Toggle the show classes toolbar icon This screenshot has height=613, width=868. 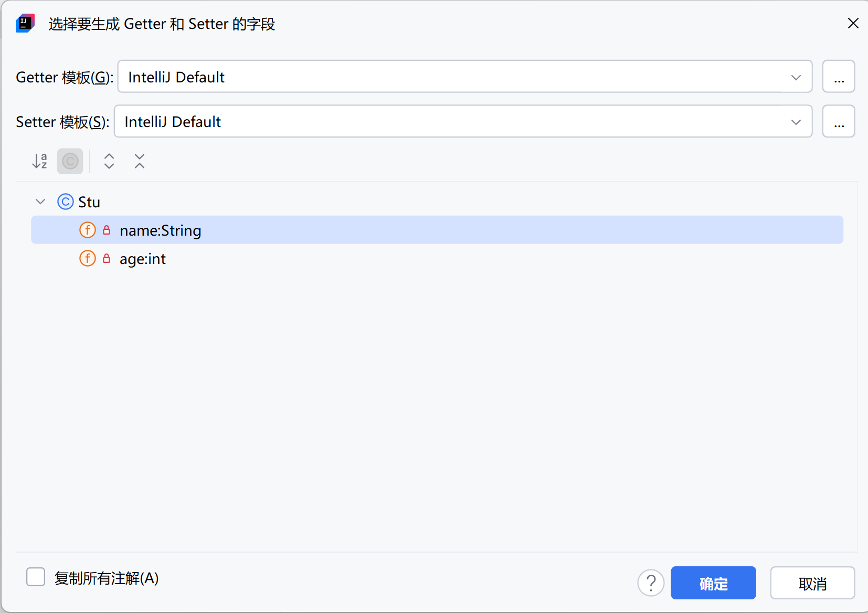pyautogui.click(x=70, y=161)
